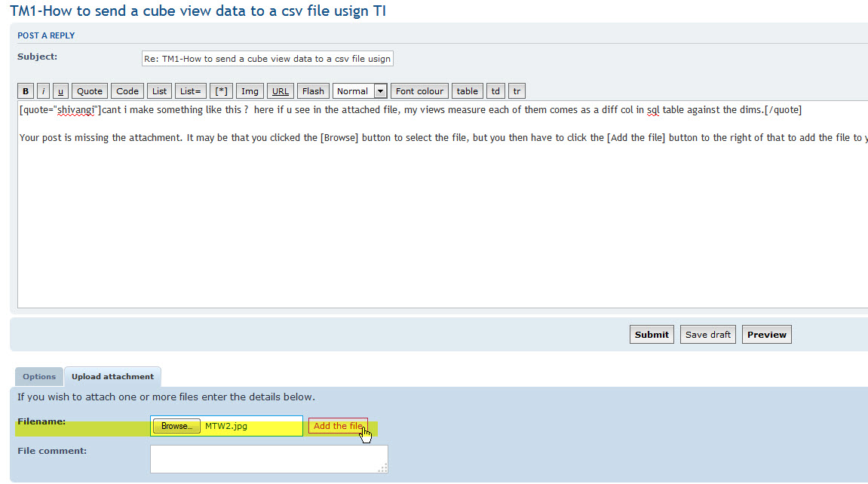This screenshot has width=868, height=484.
Task: Open the Normal font size dropdown
Action: coord(360,91)
